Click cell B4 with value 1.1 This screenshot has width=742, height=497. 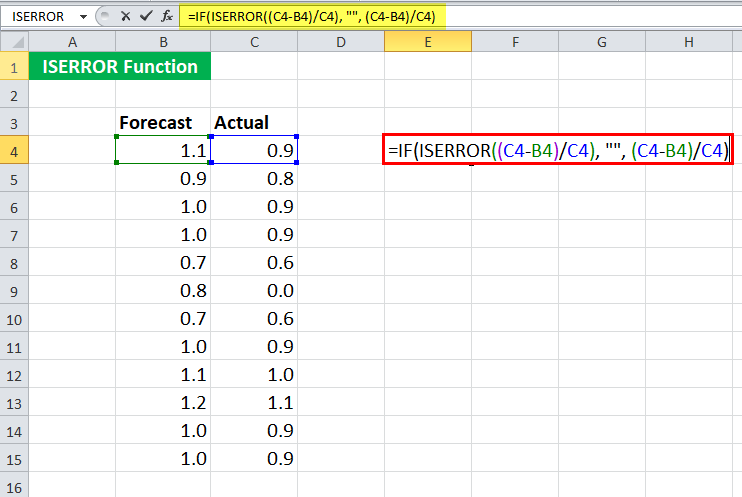163,150
